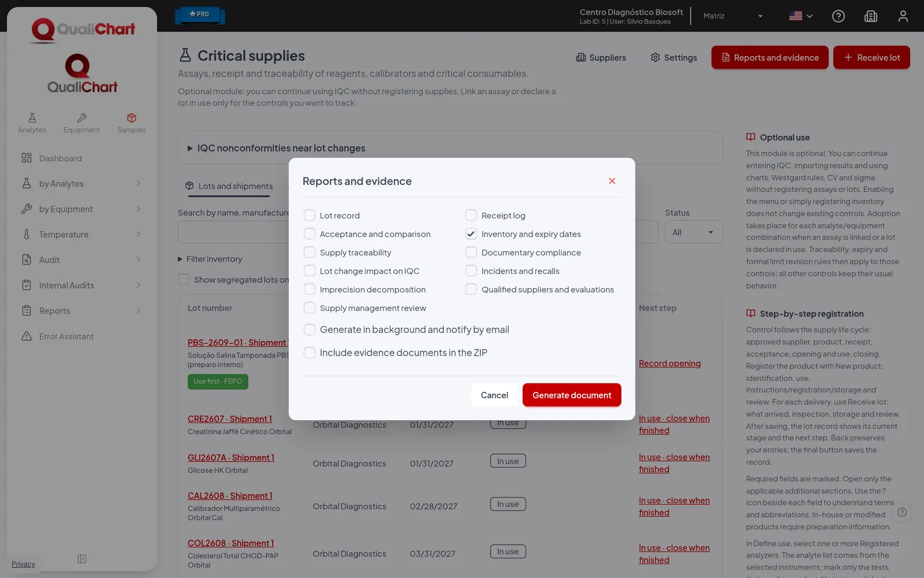Click the QualiChart logo at top

pyautogui.click(x=83, y=29)
